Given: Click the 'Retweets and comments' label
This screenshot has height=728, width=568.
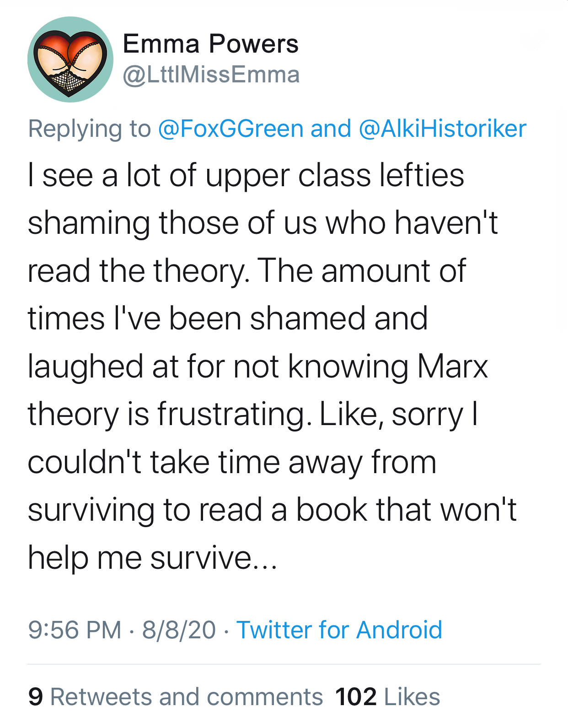Looking at the screenshot, I should click(187, 697).
